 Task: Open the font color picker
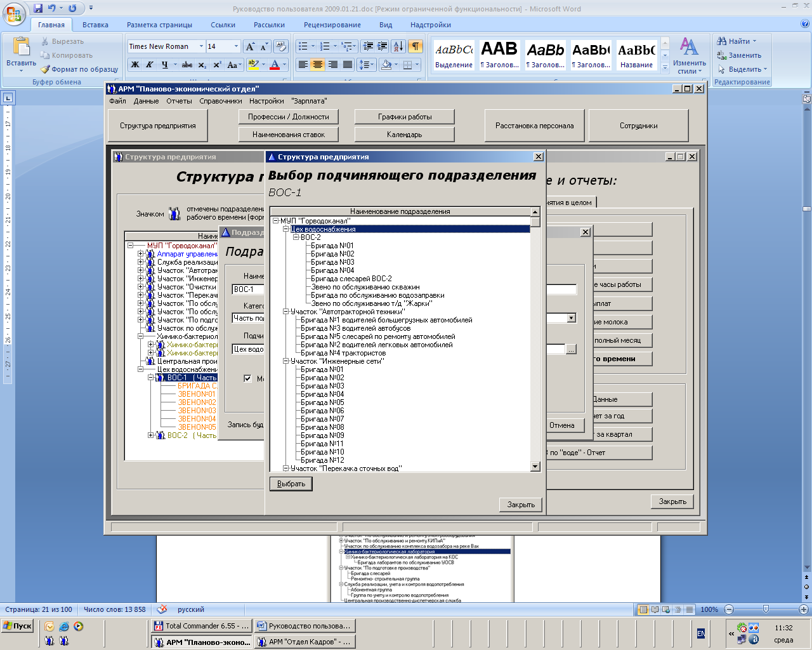(284, 65)
